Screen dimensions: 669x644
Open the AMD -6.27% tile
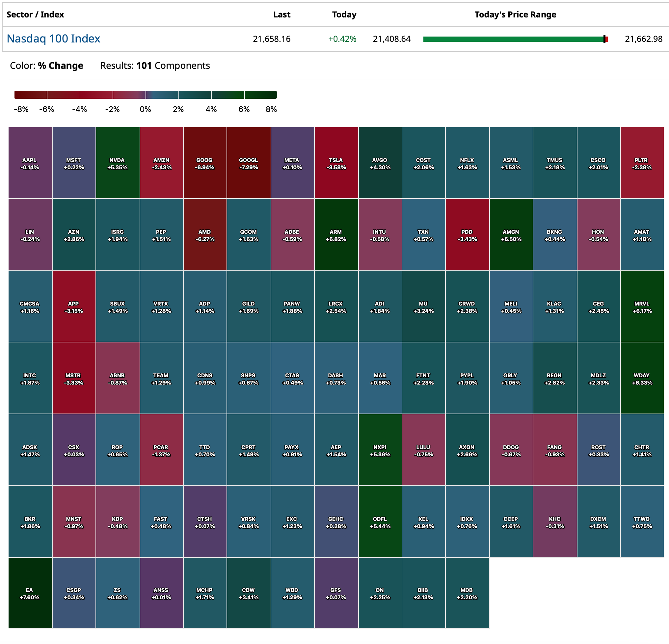(205, 235)
